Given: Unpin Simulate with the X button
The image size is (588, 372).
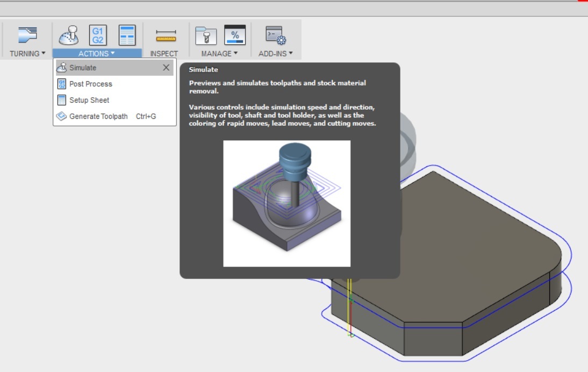Looking at the screenshot, I should 166,68.
